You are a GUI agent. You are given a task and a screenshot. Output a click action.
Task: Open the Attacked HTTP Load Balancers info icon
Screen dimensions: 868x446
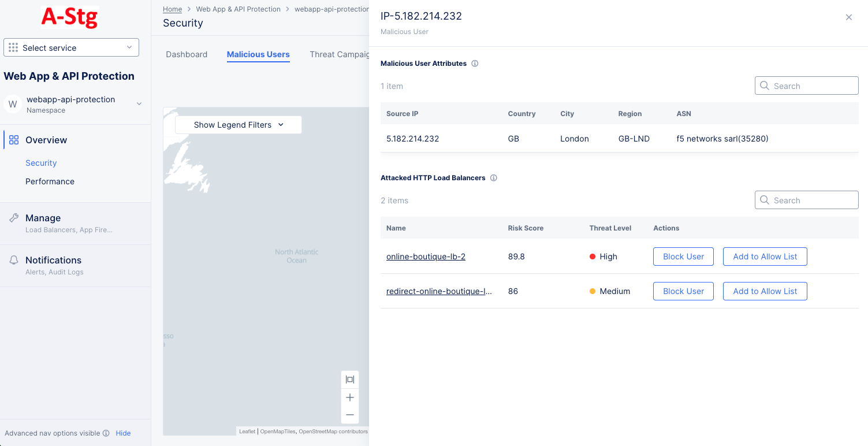[x=494, y=178]
